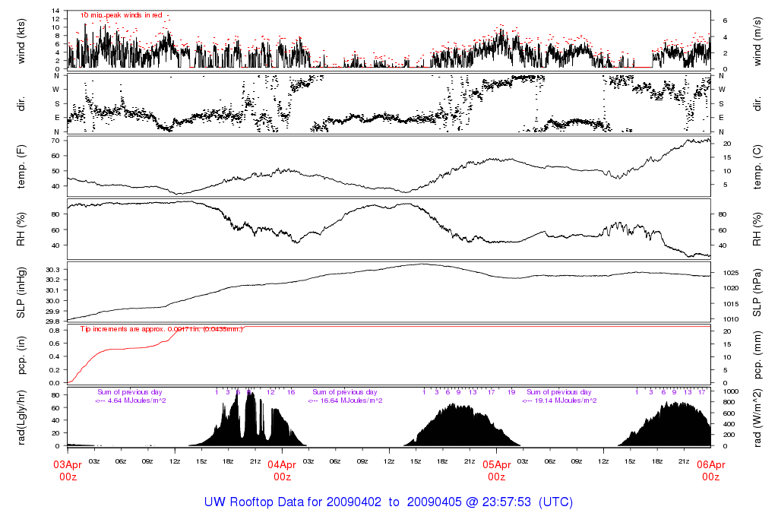Click the 05Apr 00z date label
Image resolution: width=778 pixels, height=532 pixels.
pos(496,470)
